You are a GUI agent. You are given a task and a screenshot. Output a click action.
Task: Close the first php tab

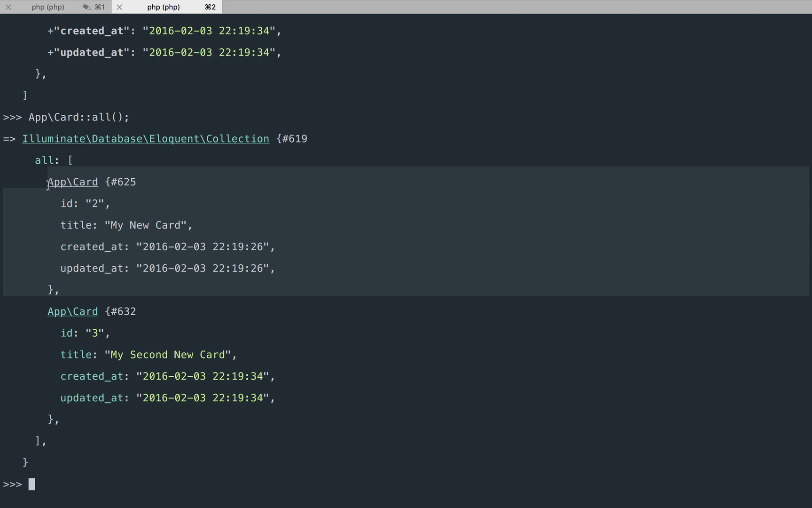click(8, 7)
